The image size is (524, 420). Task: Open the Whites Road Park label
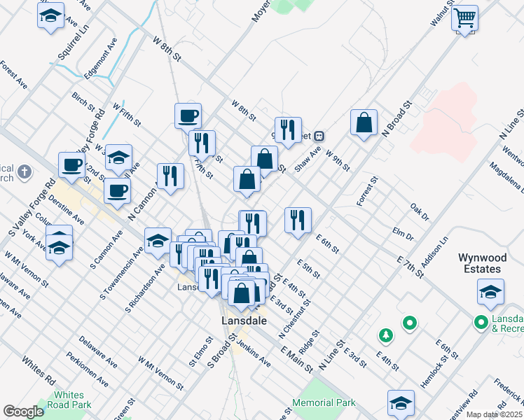click(x=69, y=400)
